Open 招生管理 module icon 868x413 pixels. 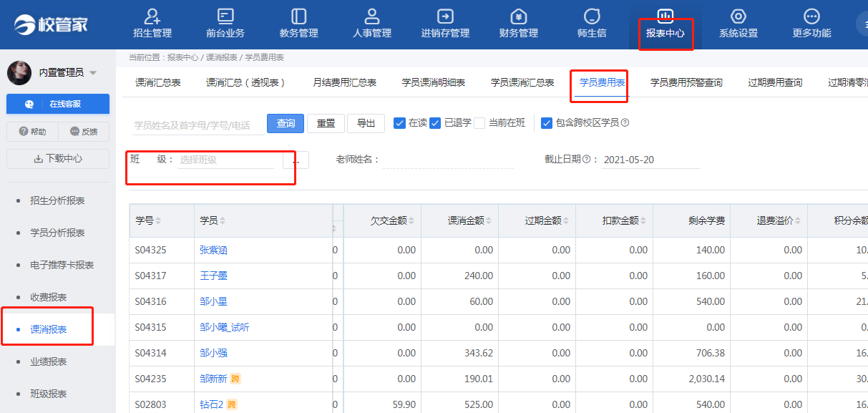point(152,16)
